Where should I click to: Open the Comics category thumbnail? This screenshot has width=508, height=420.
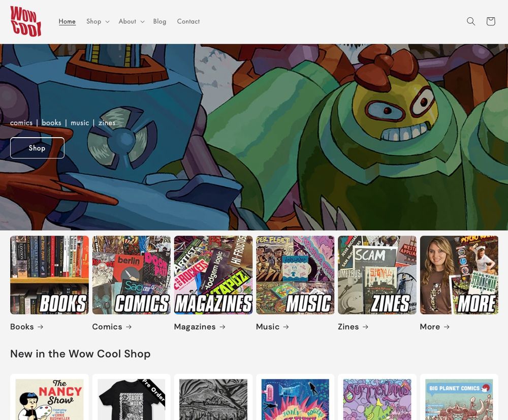[x=131, y=275]
